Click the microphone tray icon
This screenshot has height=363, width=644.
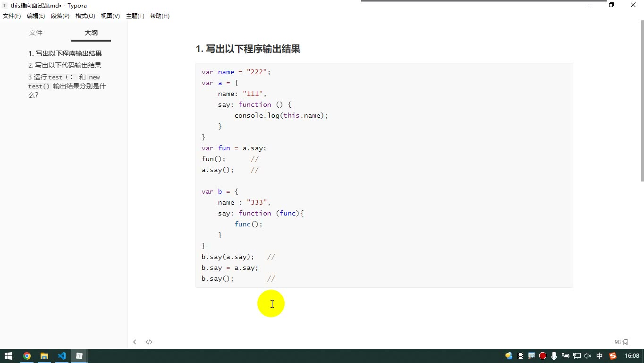coord(554,356)
